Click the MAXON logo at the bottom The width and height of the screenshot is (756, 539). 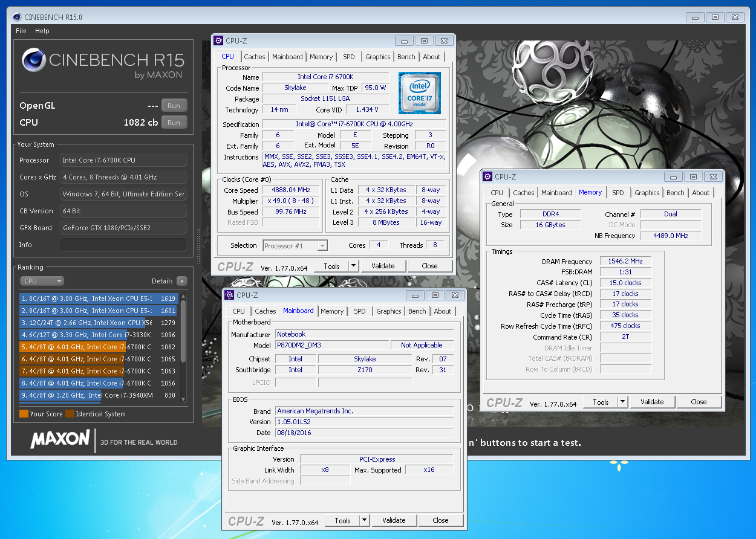pos(60,439)
